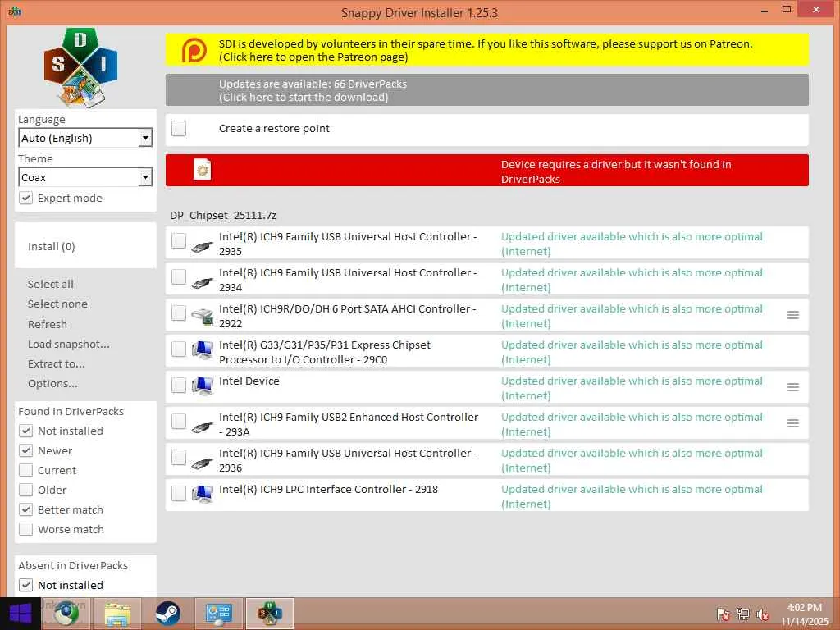Image resolution: width=840 pixels, height=630 pixels.
Task: Click the app icon in the title bar
Action: pyautogui.click(x=15, y=11)
